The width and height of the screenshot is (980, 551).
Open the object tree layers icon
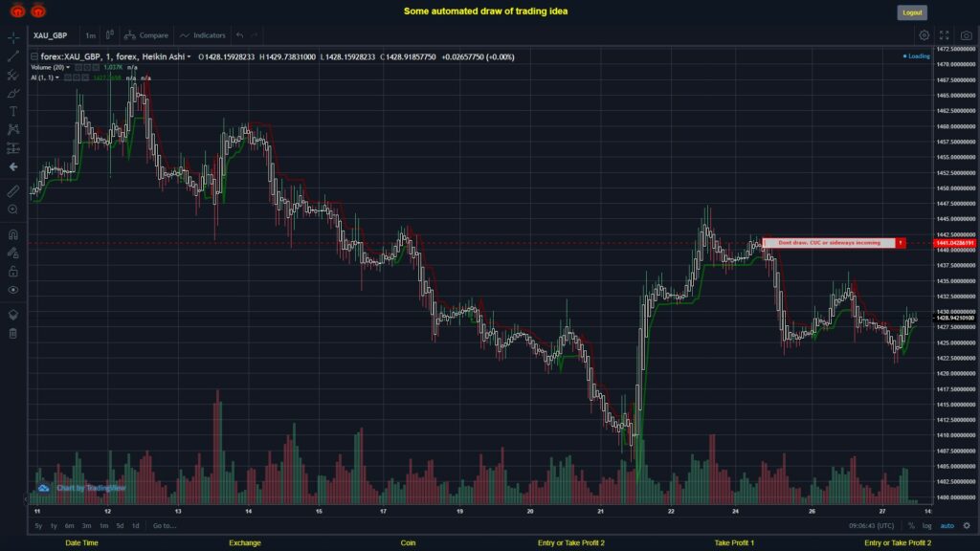(13, 315)
